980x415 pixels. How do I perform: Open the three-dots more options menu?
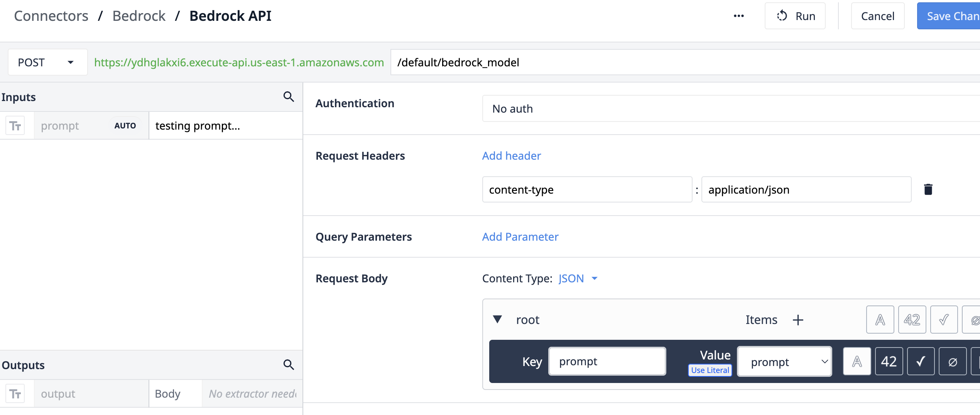tap(738, 16)
